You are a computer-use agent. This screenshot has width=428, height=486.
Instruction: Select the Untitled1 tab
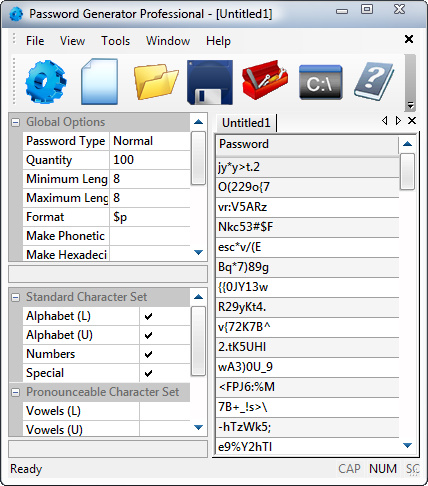coord(246,123)
